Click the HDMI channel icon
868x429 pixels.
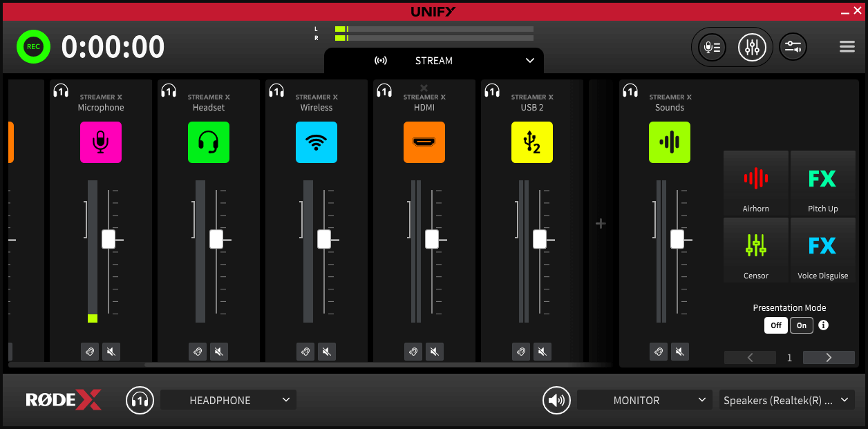(424, 142)
